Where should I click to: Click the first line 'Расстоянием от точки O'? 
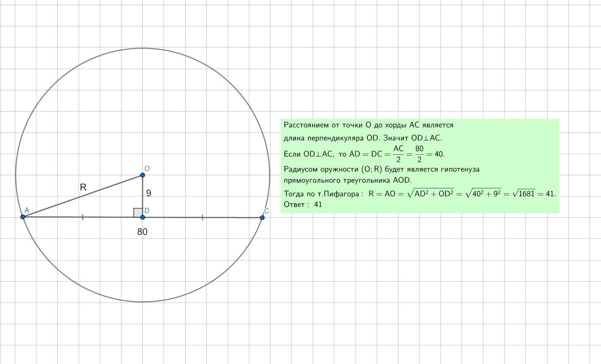coord(369,125)
